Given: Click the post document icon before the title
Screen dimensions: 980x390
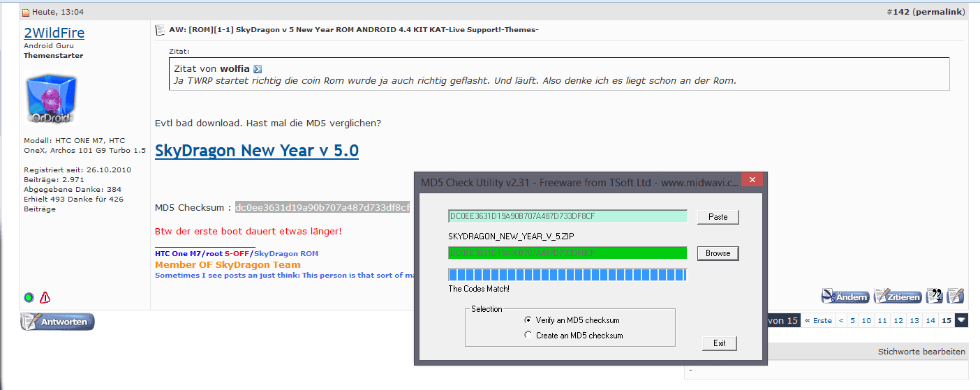Looking at the screenshot, I should (160, 29).
